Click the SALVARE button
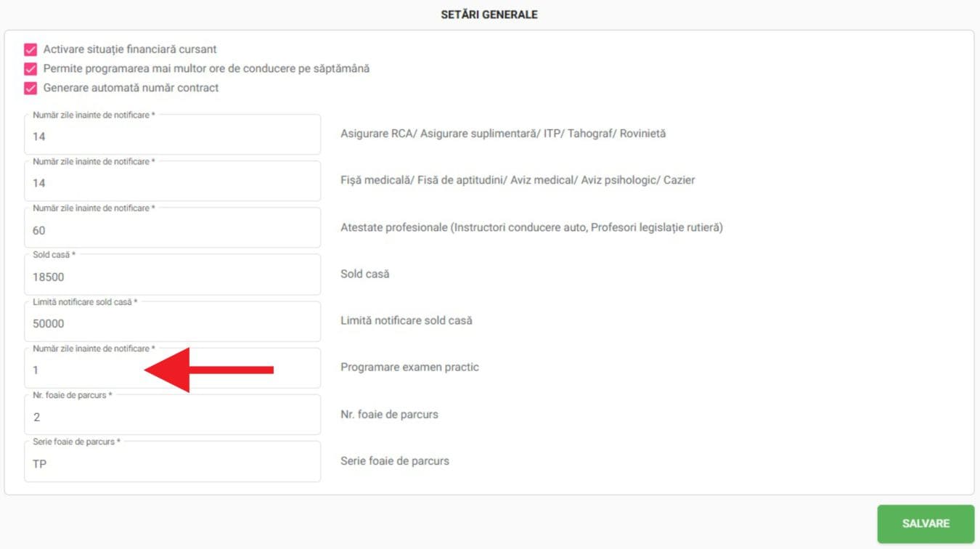 coord(926,524)
